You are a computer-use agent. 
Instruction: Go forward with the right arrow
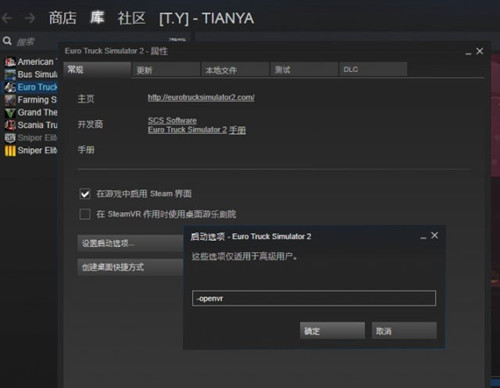[x=30, y=18]
